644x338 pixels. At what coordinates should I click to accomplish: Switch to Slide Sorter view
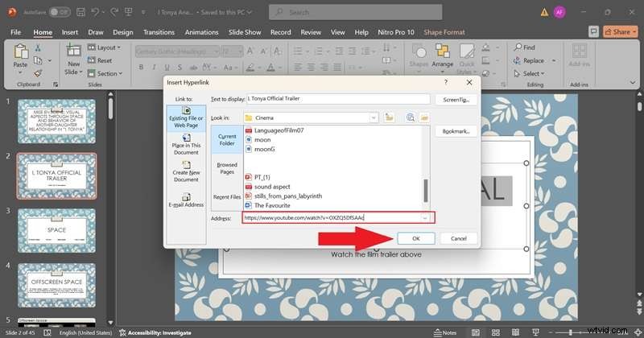496,332
